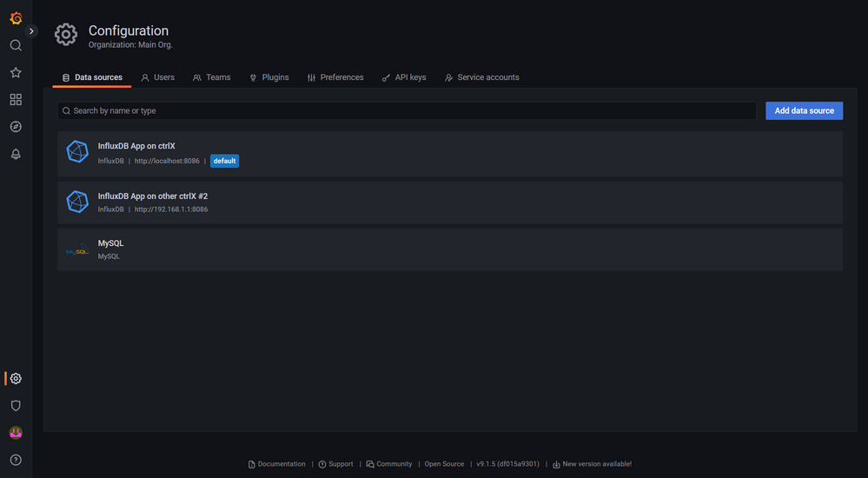868x478 pixels.
Task: Open the user profile avatar
Action: pos(16,433)
